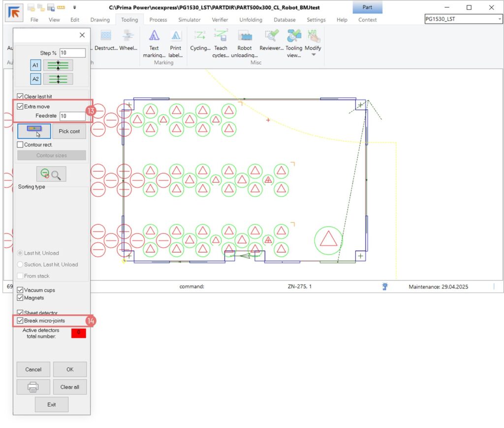This screenshot has width=504, height=428.
Task: Open the Teach cycles tool
Action: pos(220,36)
